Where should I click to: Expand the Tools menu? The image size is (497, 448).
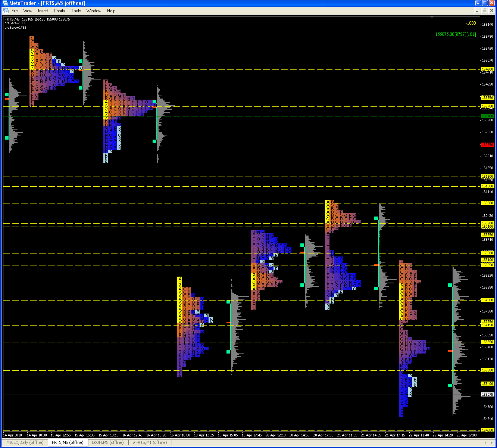76,11
